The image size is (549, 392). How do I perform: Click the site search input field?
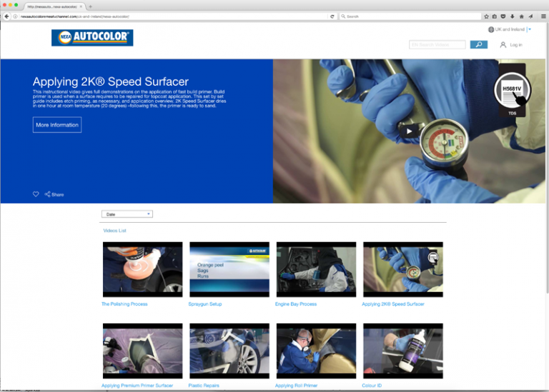point(437,44)
